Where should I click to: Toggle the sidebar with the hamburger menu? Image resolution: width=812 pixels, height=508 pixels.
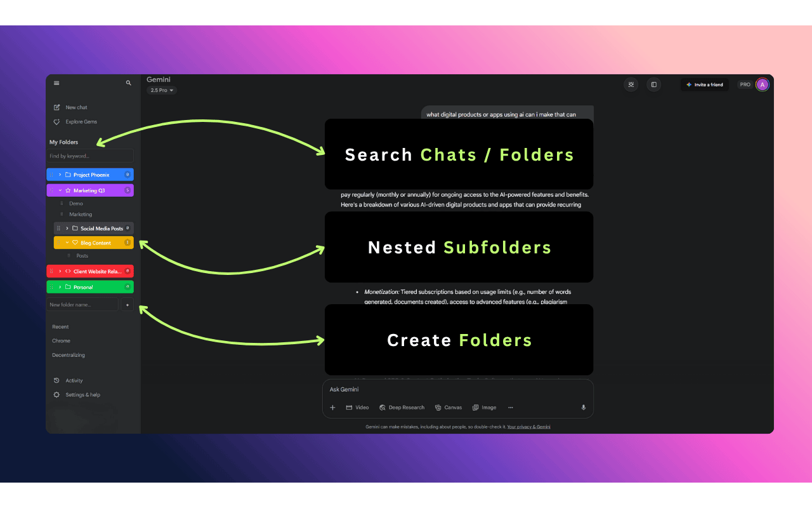pos(56,83)
